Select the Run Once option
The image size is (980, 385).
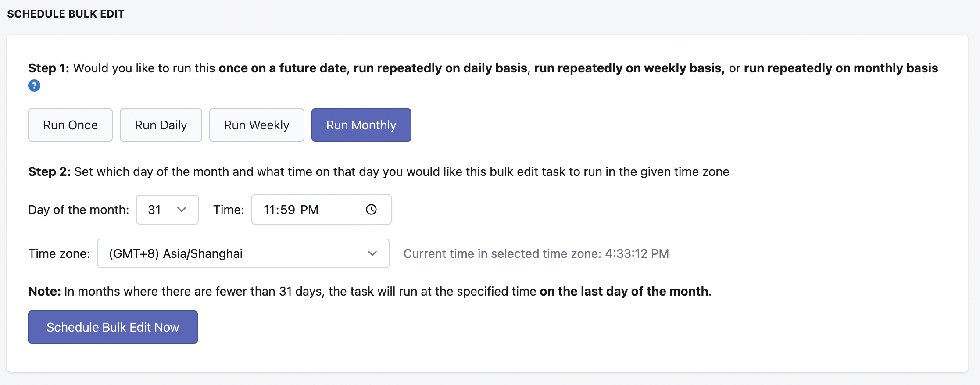[70, 125]
